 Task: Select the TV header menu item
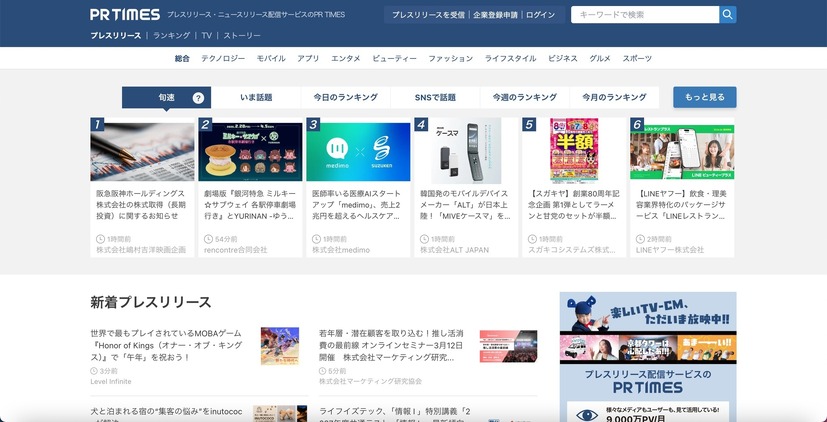point(207,35)
